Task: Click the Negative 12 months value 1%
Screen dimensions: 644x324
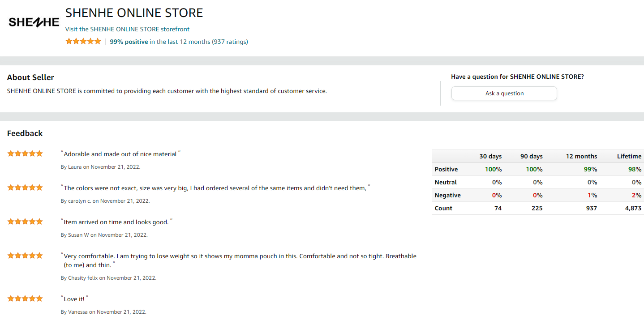Action: (592, 195)
